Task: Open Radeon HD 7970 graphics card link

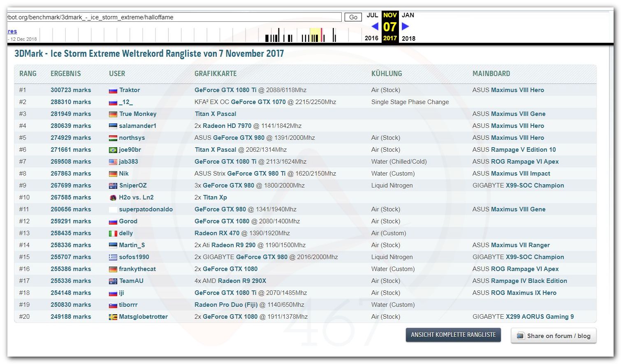Action: pyautogui.click(x=227, y=126)
